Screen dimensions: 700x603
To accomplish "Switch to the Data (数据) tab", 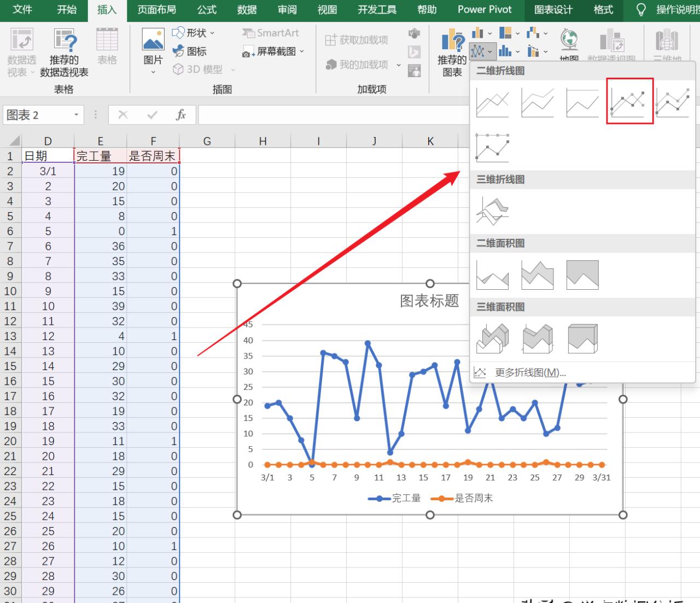I will pos(247,10).
